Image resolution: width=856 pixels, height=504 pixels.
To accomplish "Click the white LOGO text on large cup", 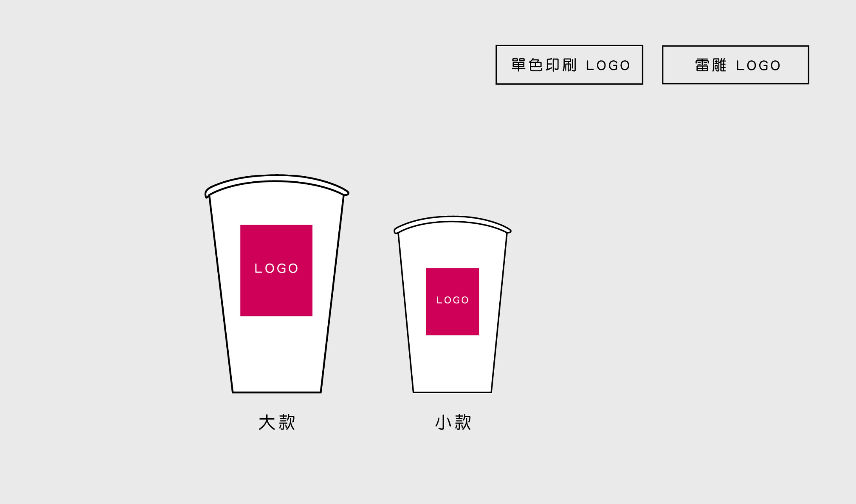I will point(276,268).
